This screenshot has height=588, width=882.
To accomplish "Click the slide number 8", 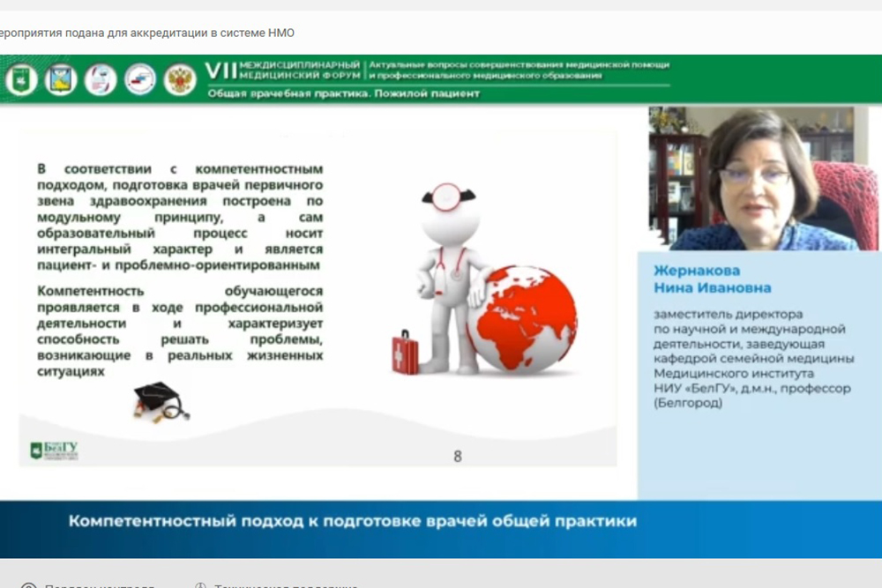I will 457,456.
